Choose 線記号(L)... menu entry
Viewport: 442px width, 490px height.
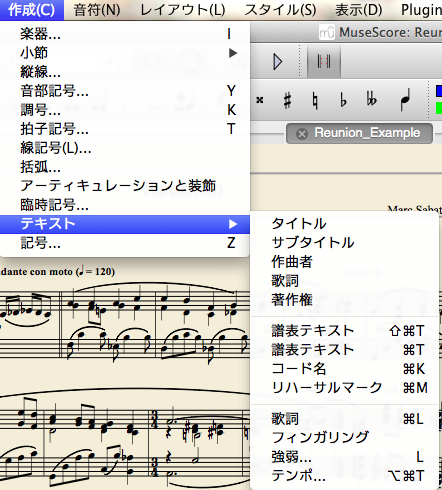[125, 148]
